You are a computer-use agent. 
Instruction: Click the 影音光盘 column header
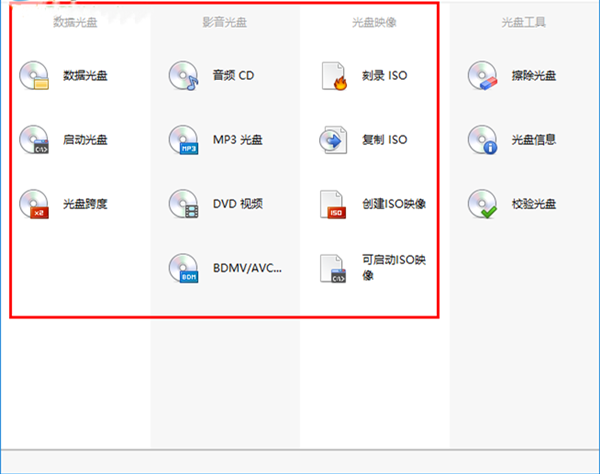click(x=226, y=20)
